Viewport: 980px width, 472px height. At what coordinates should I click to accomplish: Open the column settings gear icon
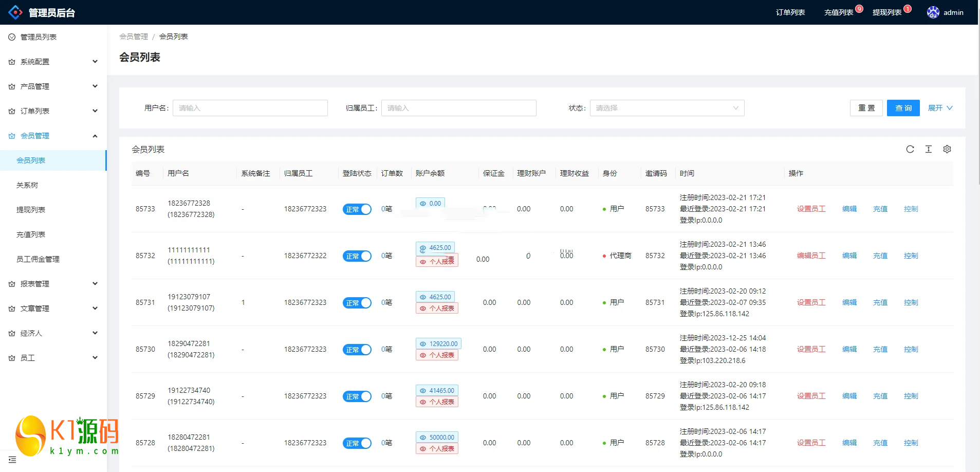coord(947,149)
